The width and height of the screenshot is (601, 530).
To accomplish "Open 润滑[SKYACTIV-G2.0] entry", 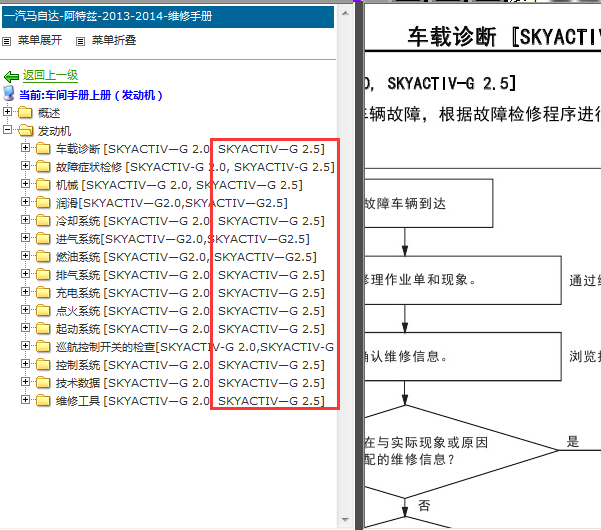I will 172,203.
